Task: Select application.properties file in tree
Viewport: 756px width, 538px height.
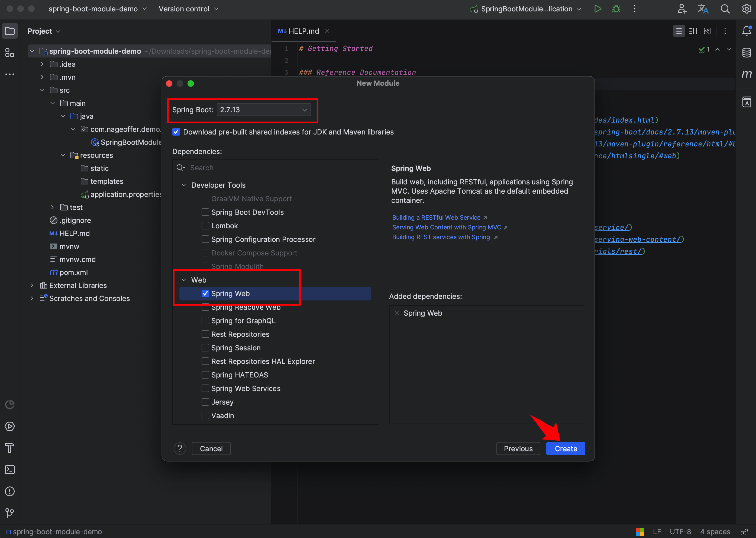Action: tap(126, 194)
